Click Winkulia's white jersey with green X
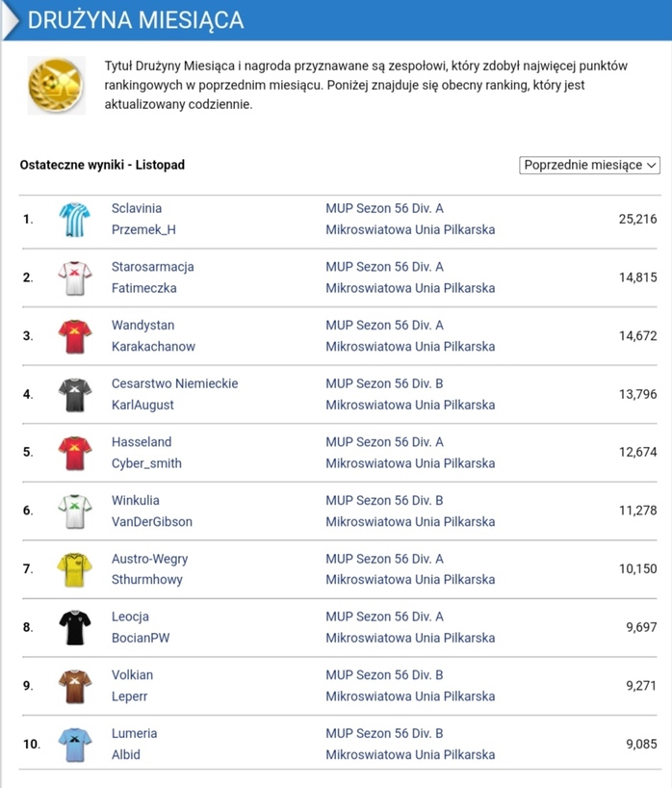Viewport: 672px width, 788px height. [x=74, y=511]
